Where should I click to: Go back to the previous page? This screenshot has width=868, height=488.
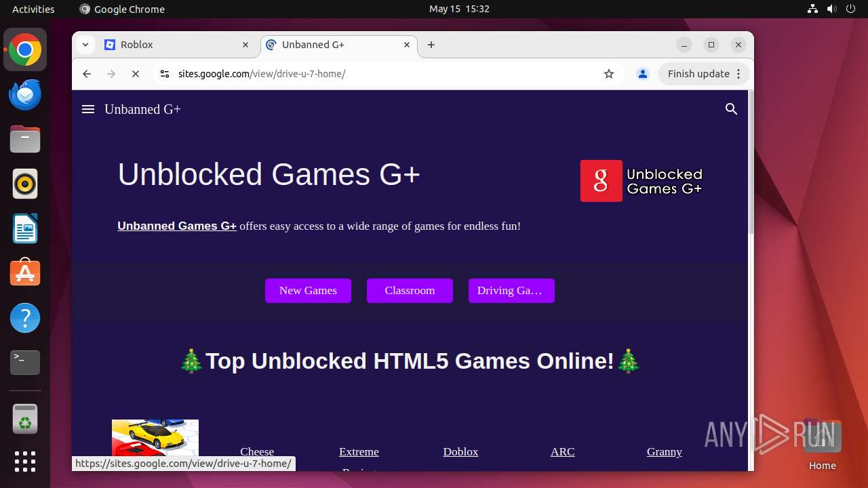pos(87,74)
